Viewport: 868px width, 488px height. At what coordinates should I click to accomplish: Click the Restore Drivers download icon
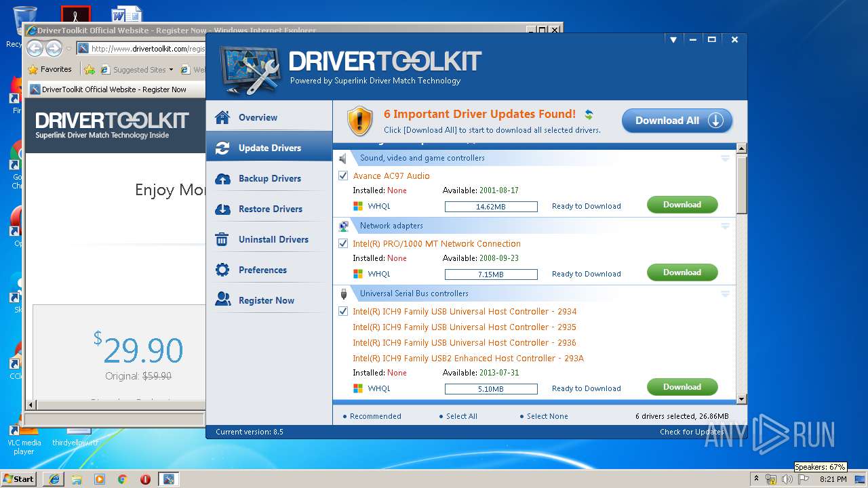(222, 209)
